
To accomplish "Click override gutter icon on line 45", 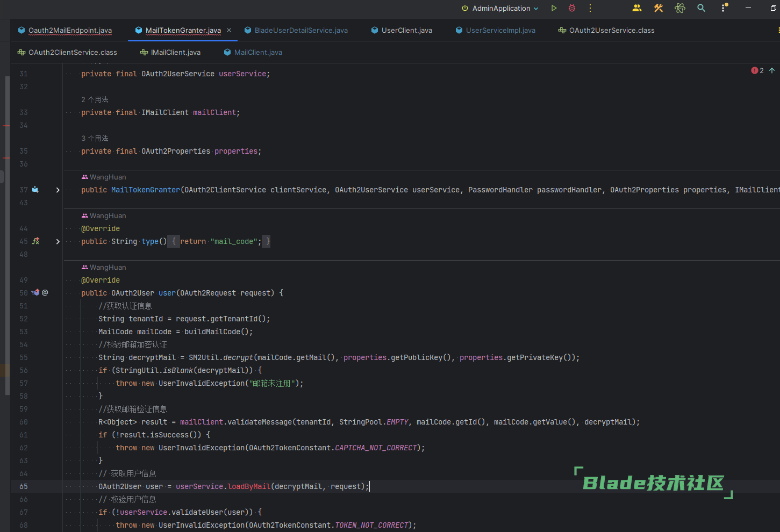I will coord(35,241).
